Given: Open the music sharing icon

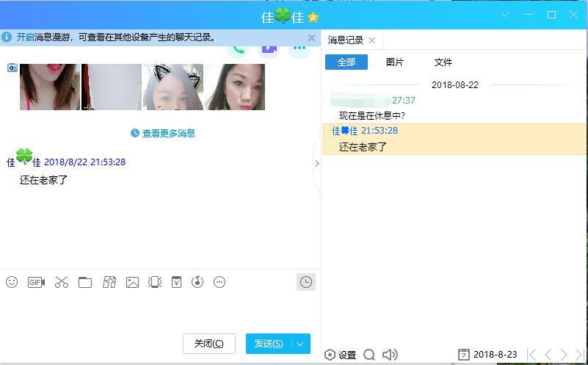Looking at the screenshot, I should pyautogui.click(x=197, y=282).
